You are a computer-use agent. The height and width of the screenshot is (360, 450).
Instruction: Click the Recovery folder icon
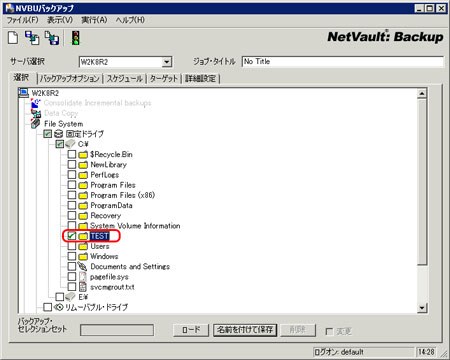click(x=83, y=216)
